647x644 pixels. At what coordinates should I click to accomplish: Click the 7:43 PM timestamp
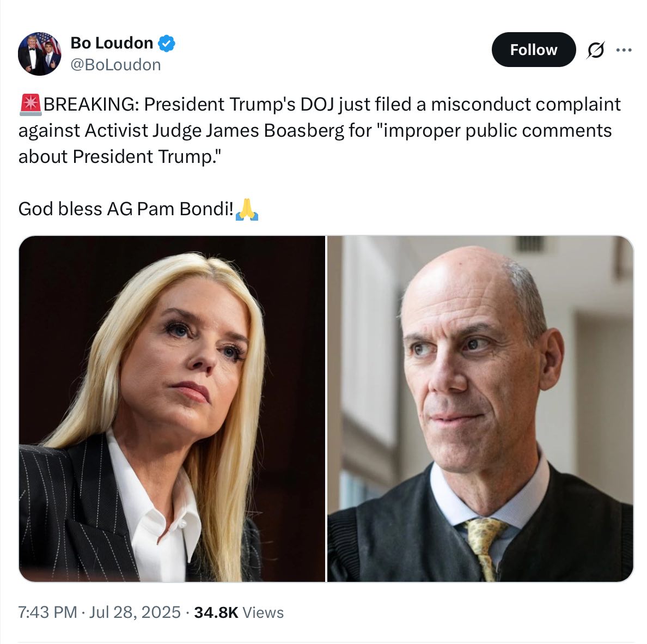[x=47, y=612]
